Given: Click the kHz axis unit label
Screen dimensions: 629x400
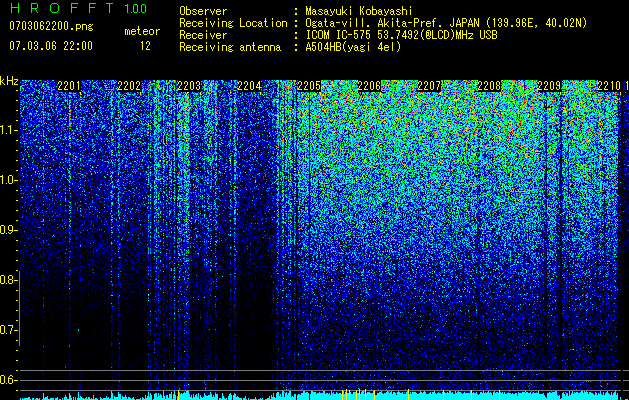Looking at the screenshot, I should (x=9, y=81).
